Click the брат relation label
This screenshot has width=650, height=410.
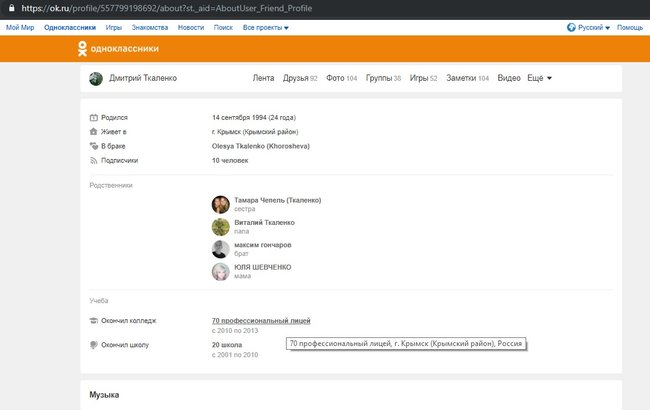[x=241, y=254]
